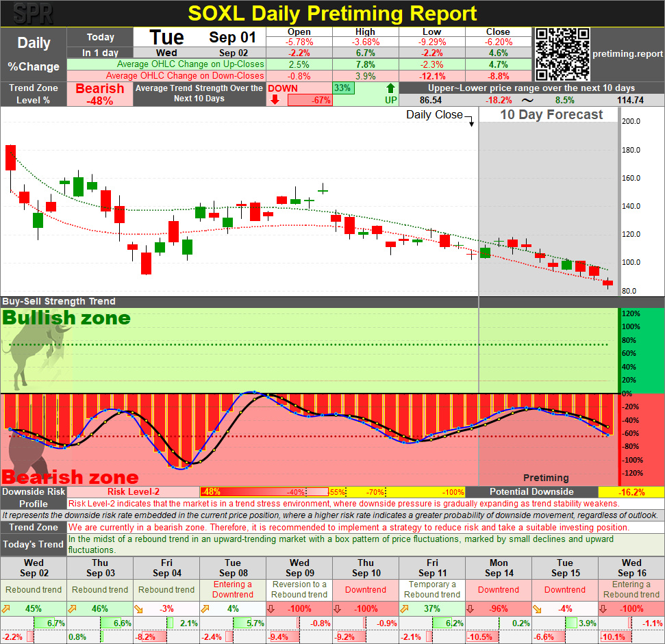Click the 200.0 price axis label
665x644 pixels.
631,121
